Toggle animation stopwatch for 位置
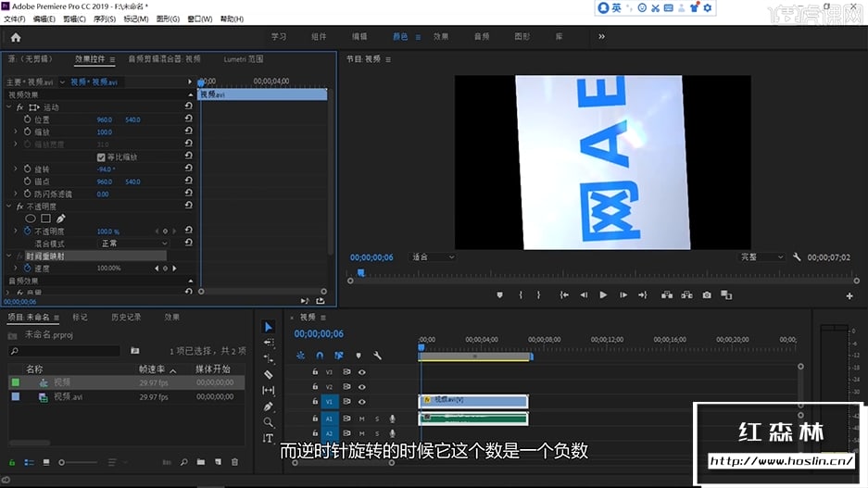Screen dimensions: 868x488 (x=27, y=119)
